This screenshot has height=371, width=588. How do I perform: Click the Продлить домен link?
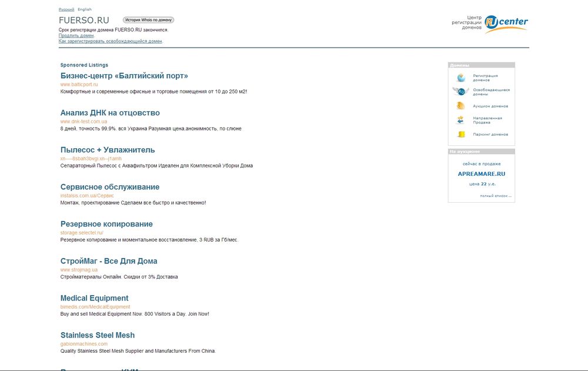(76, 36)
